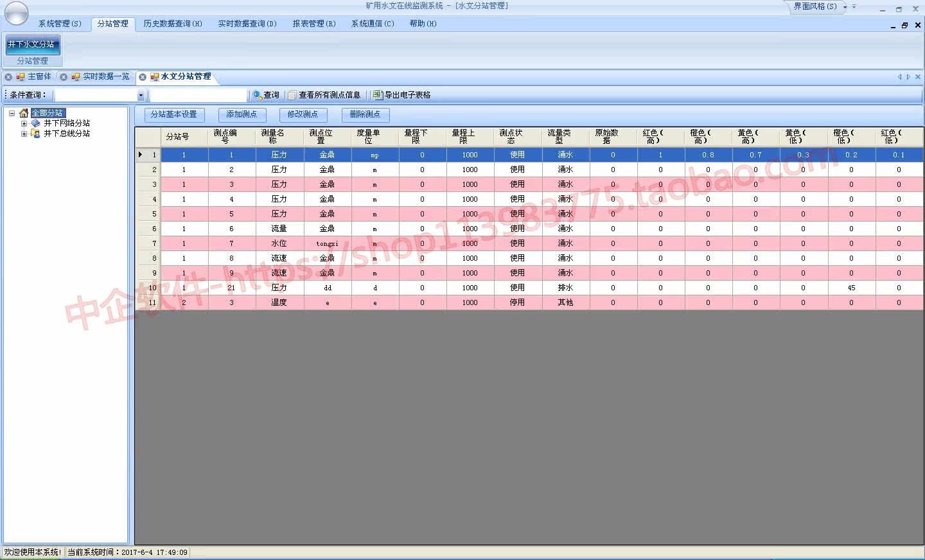The height and width of the screenshot is (560, 925).
Task: Sort by the 测点状态 column header
Action: 518,136
